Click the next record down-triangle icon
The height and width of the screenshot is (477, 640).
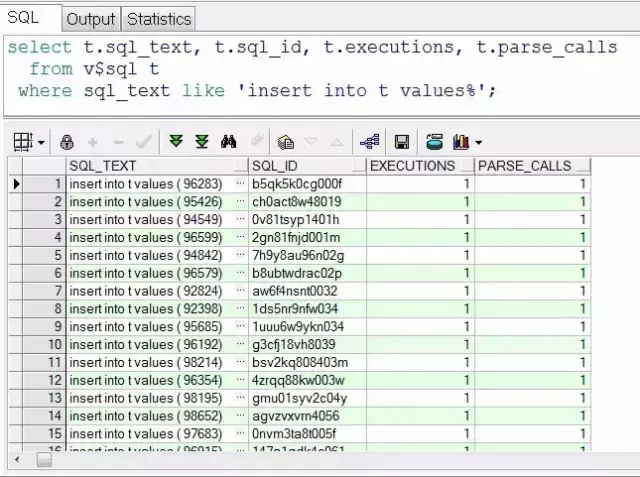(311, 142)
